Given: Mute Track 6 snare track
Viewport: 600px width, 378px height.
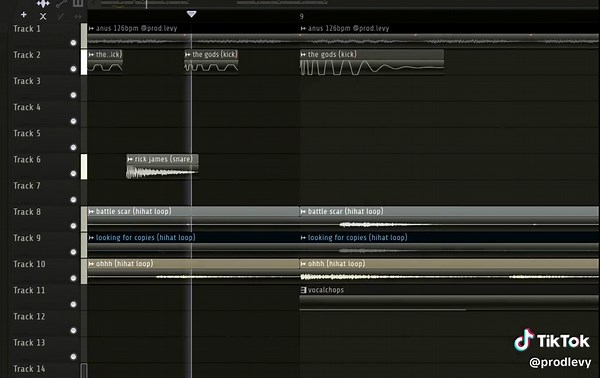Looking at the screenshot, I should coord(73,174).
